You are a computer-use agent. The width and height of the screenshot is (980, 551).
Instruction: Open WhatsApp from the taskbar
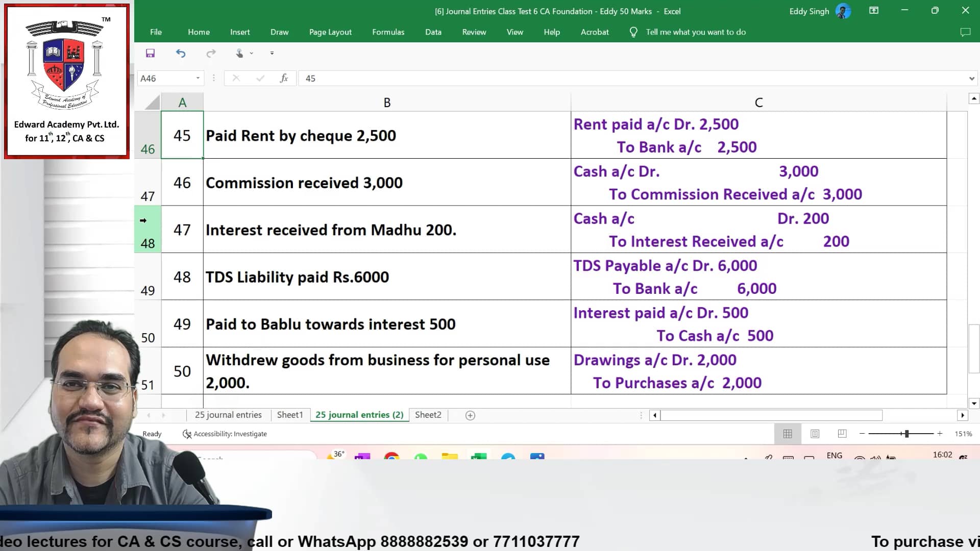[421, 458]
